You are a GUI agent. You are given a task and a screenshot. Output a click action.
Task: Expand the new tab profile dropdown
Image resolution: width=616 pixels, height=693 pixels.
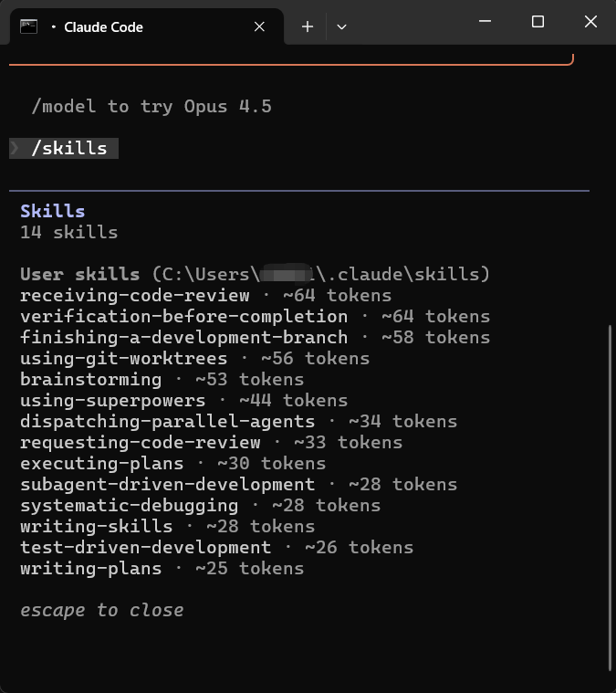(341, 26)
